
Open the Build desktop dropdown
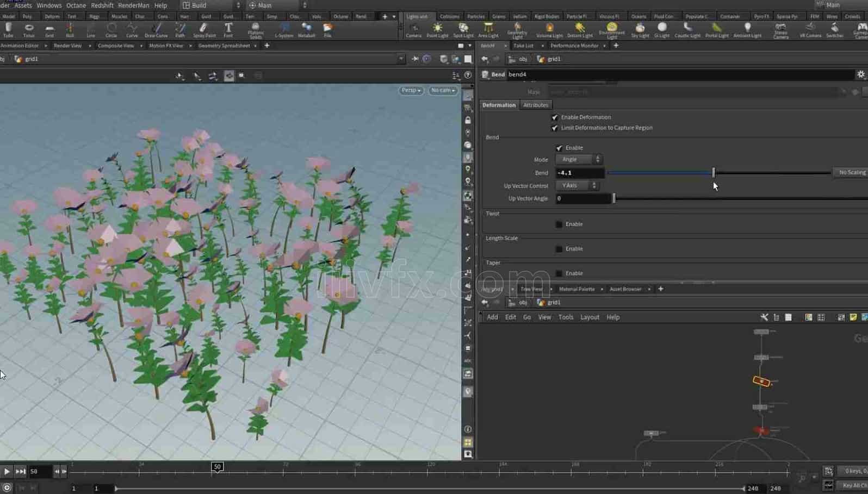point(212,5)
